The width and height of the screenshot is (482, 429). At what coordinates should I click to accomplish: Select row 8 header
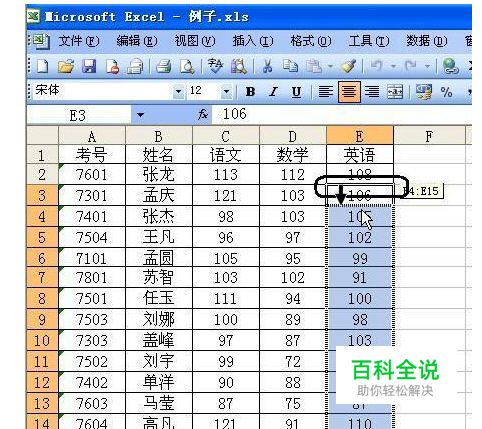[42, 298]
